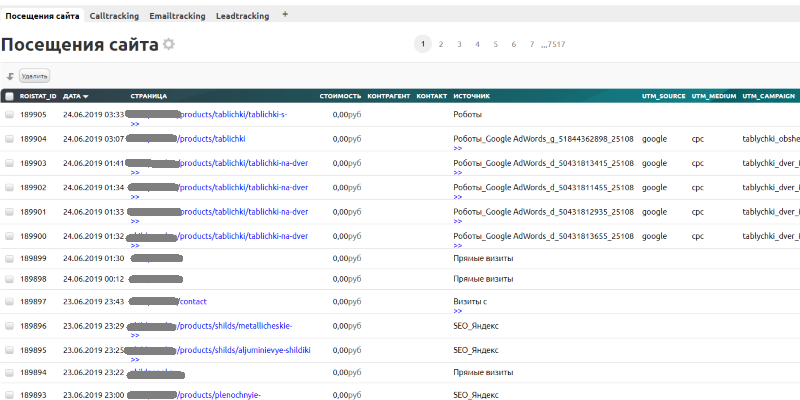Expand page URL for row 189895
The width and height of the screenshot is (800, 400).
pos(135,360)
